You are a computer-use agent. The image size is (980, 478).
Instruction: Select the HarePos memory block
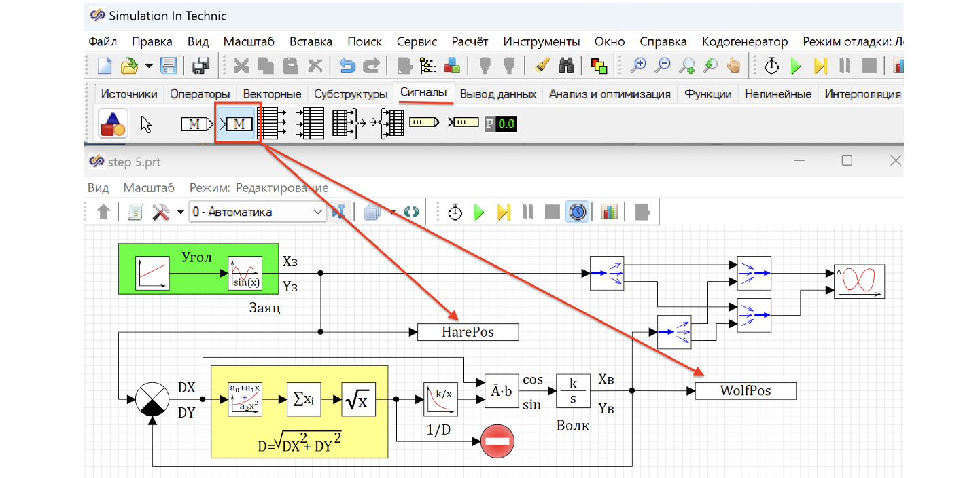(468, 332)
